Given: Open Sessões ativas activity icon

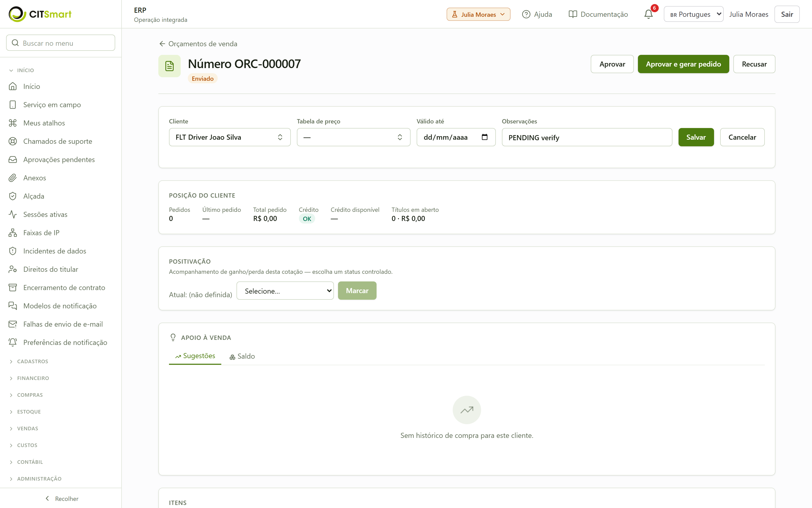Looking at the screenshot, I should coord(13,214).
